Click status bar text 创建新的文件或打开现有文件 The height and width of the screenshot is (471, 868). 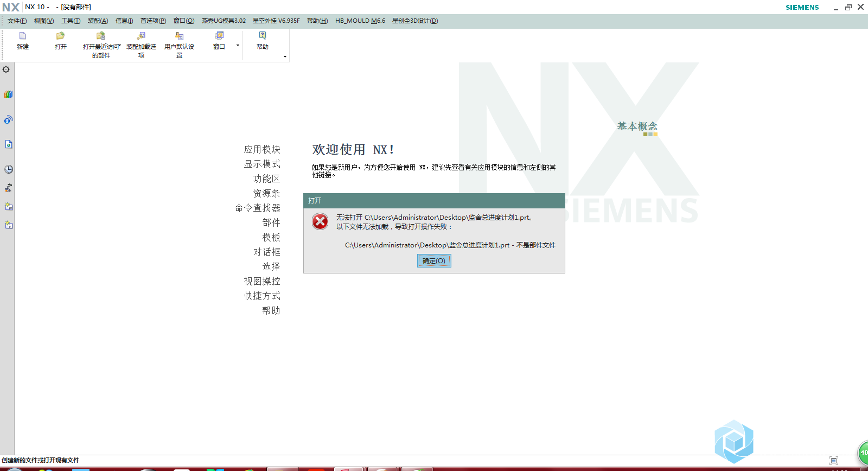(x=40, y=460)
